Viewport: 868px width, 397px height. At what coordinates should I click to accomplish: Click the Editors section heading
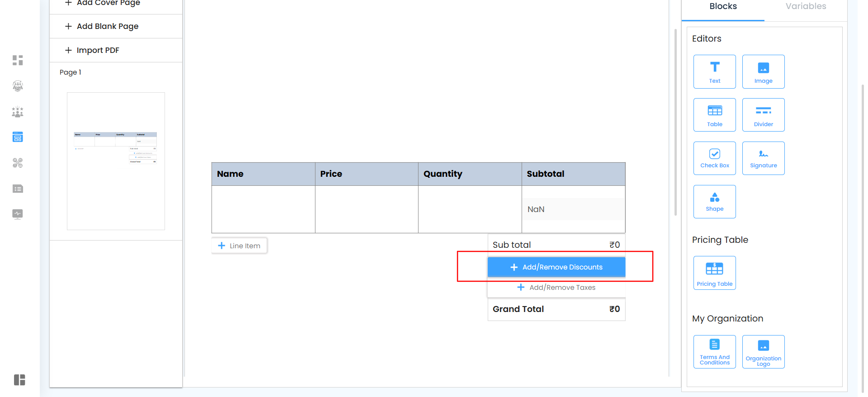[707, 38]
